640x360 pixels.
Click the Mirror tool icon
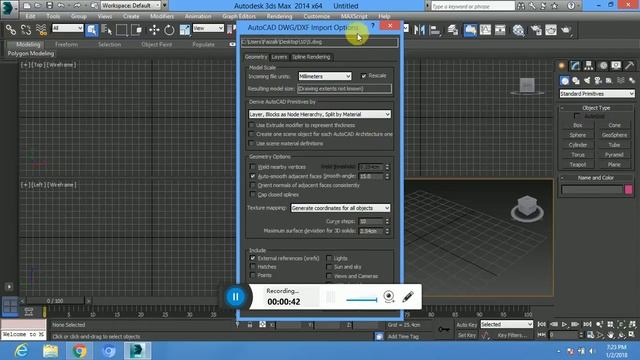tap(419, 30)
